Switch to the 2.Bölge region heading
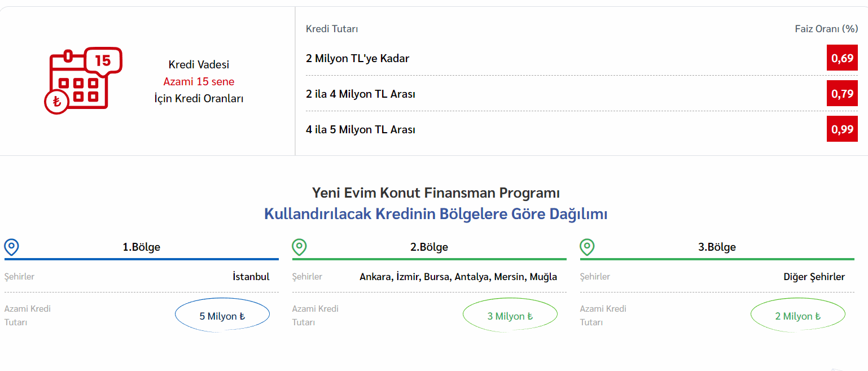Viewport: 868px width, 371px height. (x=429, y=247)
